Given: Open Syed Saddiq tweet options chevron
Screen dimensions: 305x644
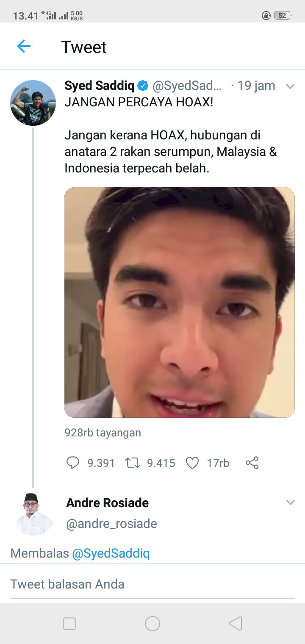Looking at the screenshot, I should 290,86.
